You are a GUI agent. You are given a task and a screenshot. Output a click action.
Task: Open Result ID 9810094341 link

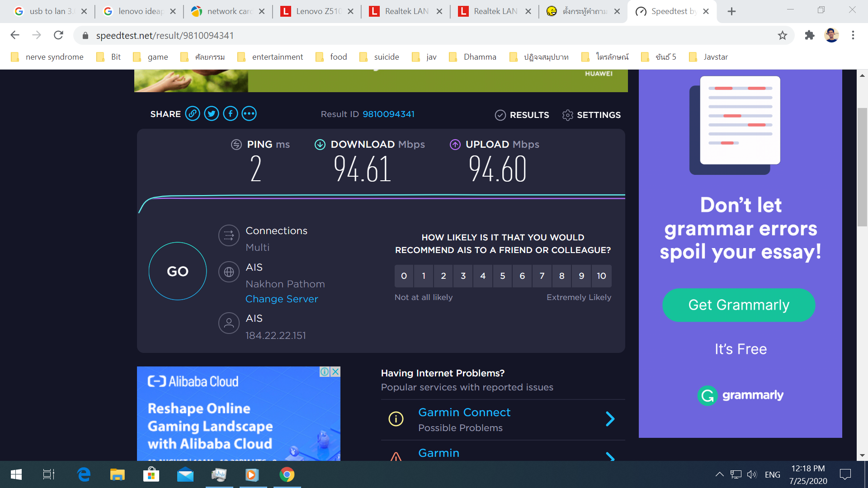(x=388, y=114)
